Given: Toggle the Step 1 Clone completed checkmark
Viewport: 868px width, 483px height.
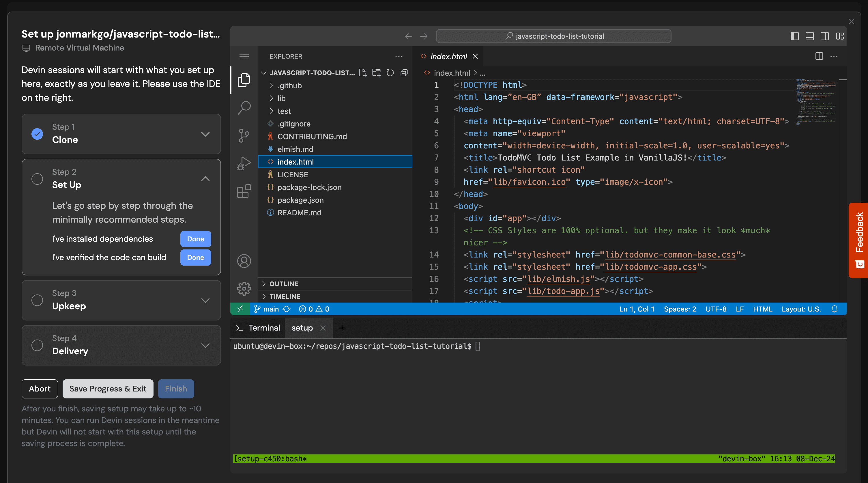Looking at the screenshot, I should 37,134.
